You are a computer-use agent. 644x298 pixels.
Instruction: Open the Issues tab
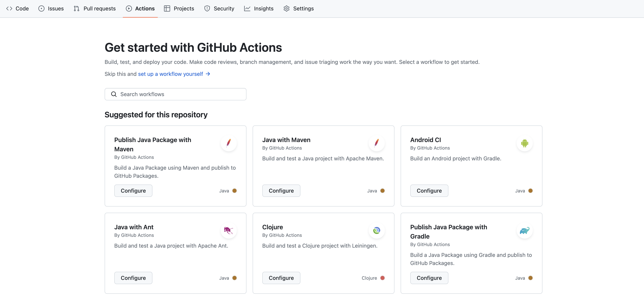click(51, 8)
